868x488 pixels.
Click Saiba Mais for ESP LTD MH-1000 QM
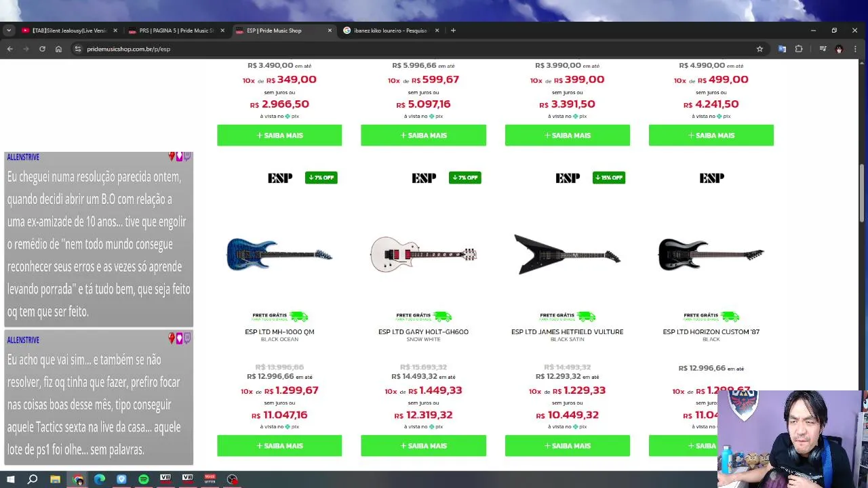[x=279, y=446]
